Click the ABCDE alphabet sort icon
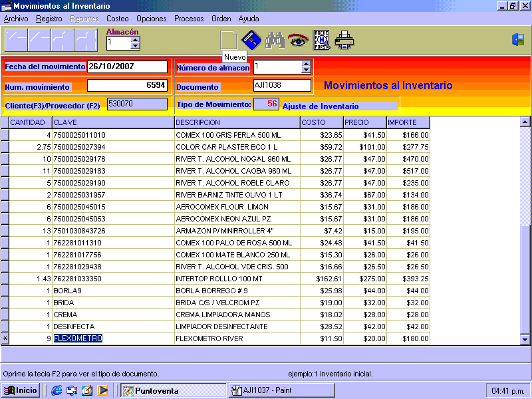 (321, 40)
